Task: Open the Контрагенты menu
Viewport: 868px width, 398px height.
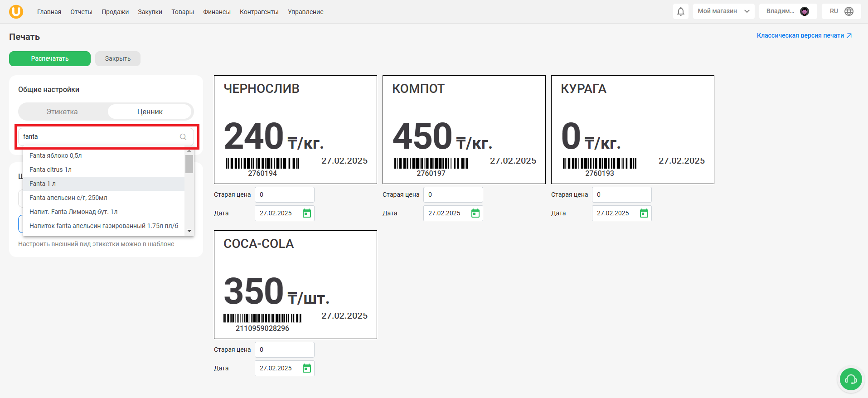Action: click(259, 12)
